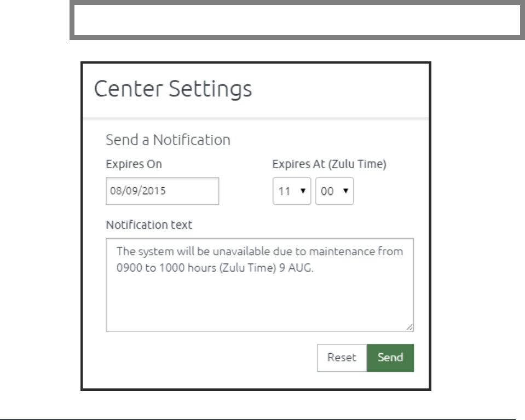Focus the Expires On date field

[162, 192]
